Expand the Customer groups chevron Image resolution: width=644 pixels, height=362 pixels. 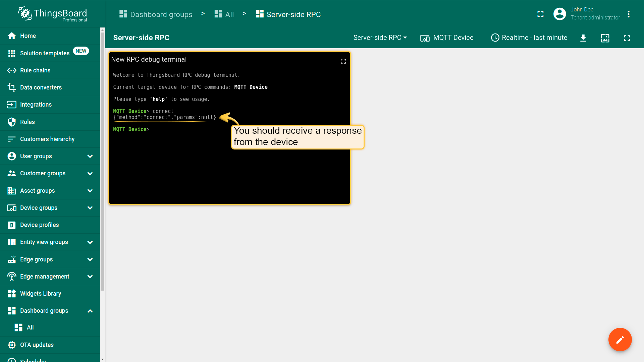click(90, 174)
